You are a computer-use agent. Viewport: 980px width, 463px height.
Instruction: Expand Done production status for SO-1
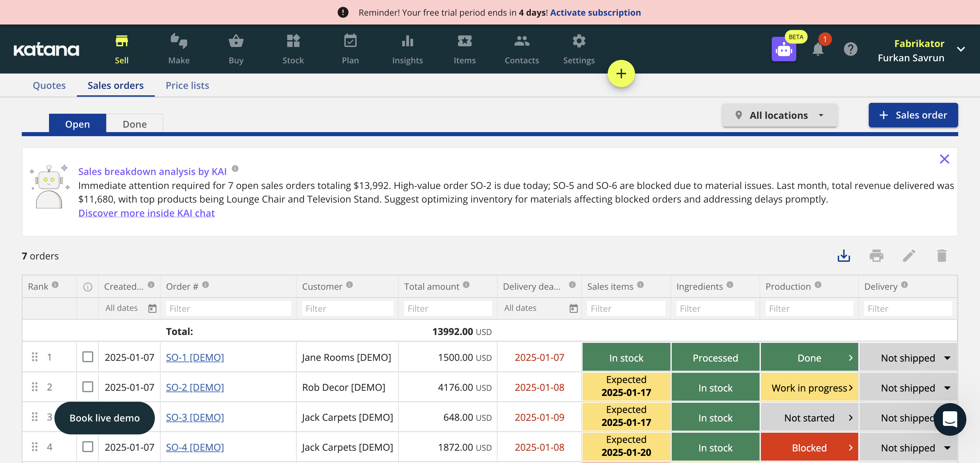click(x=850, y=358)
